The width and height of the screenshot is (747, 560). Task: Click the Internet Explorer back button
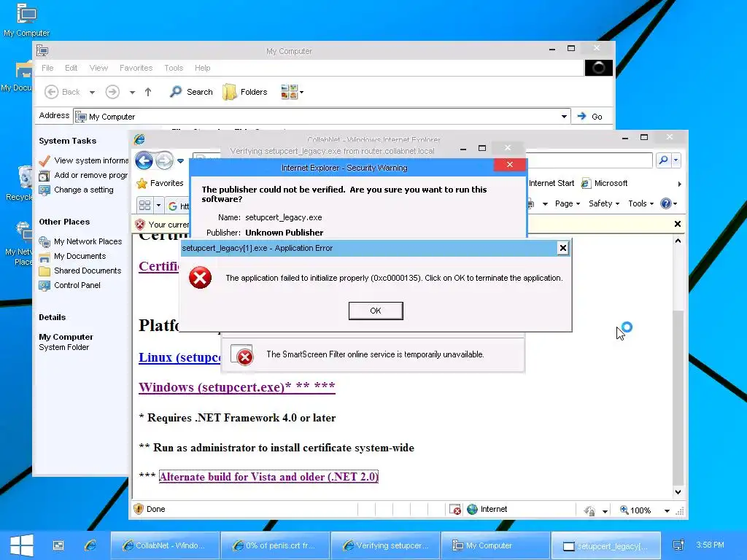tap(144, 161)
